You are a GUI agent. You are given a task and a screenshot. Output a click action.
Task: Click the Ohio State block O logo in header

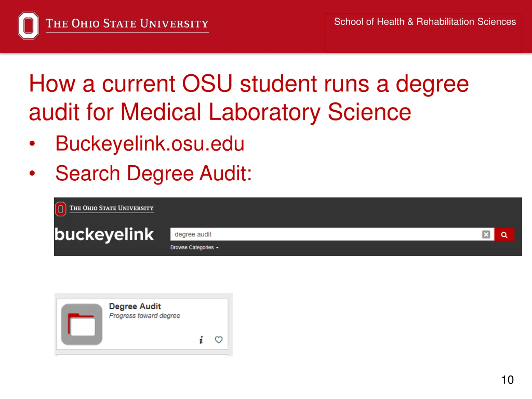tap(28, 26)
